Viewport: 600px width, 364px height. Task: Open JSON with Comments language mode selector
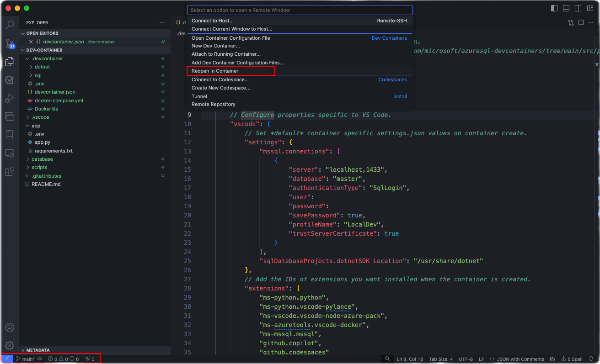coord(517,359)
